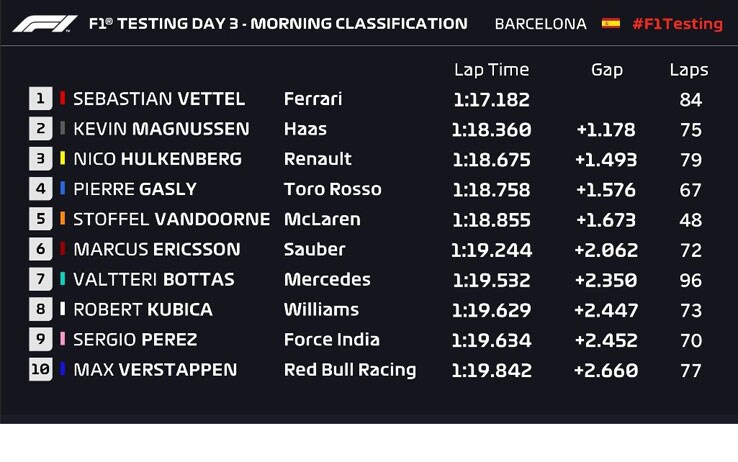Click Mercedes' teal team color marker
The width and height of the screenshot is (738, 462).
63,279
